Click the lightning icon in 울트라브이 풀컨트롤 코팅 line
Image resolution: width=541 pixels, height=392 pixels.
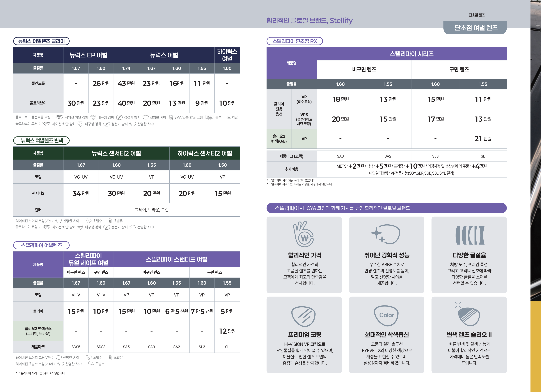click(119, 117)
